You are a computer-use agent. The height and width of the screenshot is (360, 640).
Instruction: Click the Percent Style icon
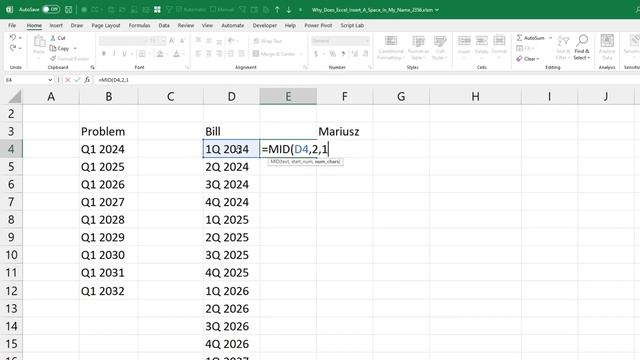[333, 54]
